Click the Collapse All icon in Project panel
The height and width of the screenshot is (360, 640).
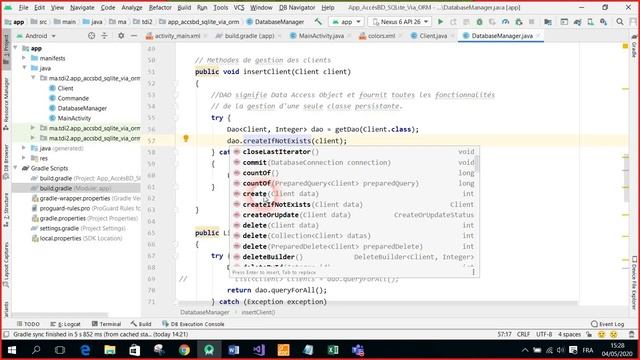tap(104, 36)
